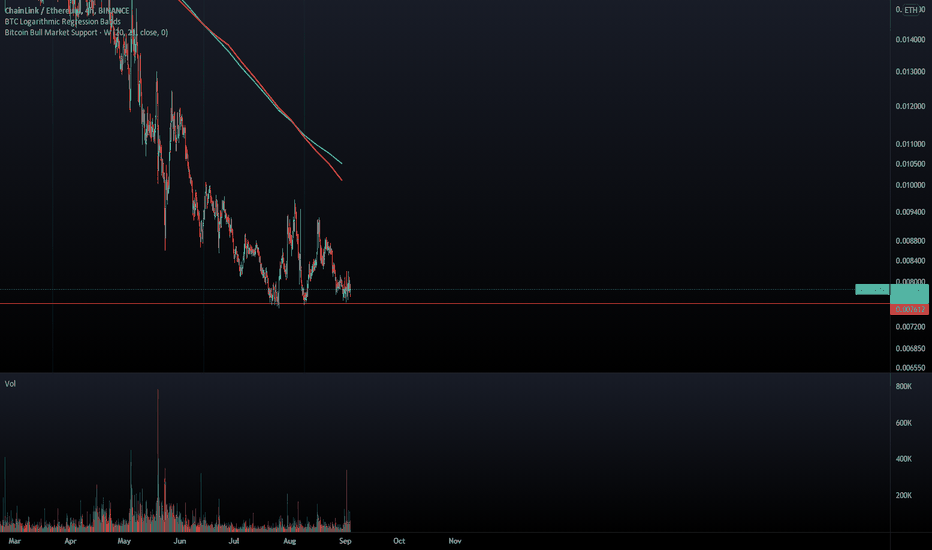
Task: Click the green current price label on axis
Action: [x=909, y=294]
